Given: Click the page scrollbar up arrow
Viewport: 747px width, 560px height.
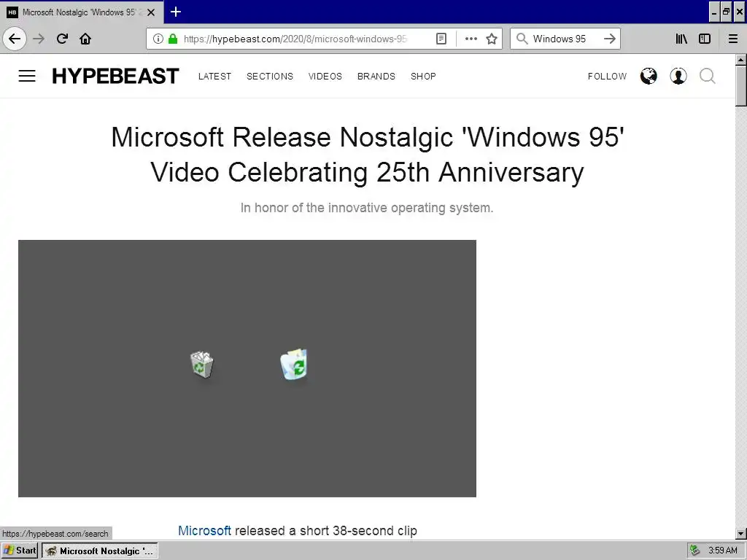Looking at the screenshot, I should click(x=741, y=60).
